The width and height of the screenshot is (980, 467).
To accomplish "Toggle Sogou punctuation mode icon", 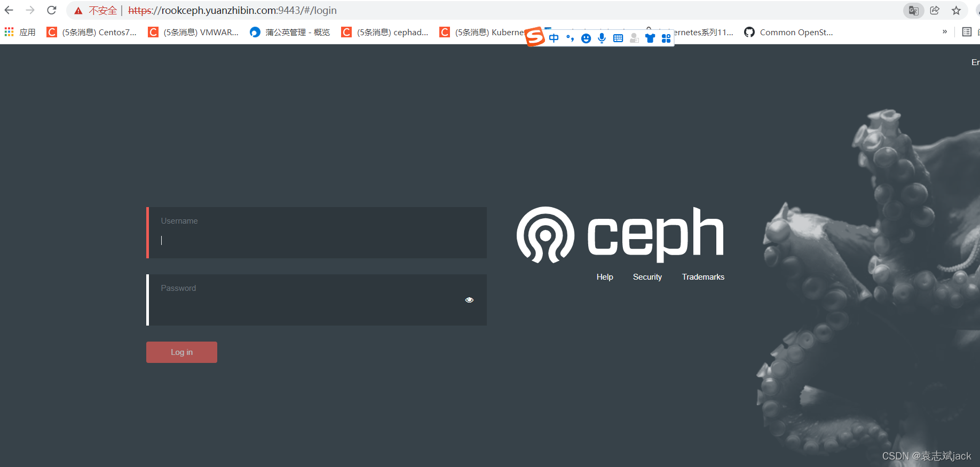I will point(570,38).
